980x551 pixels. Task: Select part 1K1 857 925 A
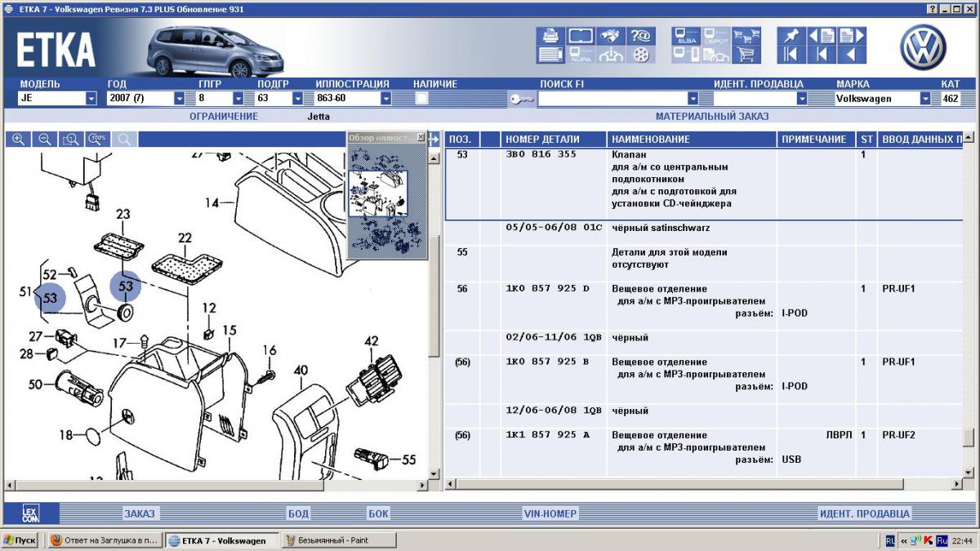tap(547, 435)
